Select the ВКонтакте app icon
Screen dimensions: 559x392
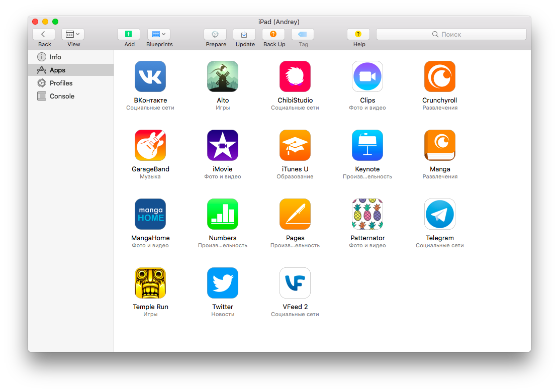150,76
